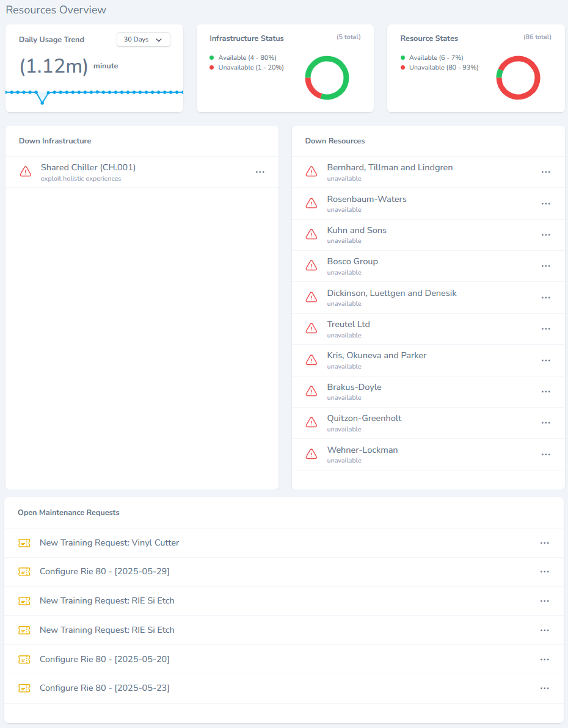
Task: Open the Kuhn and Sons resource entry
Action: pyautogui.click(x=357, y=231)
